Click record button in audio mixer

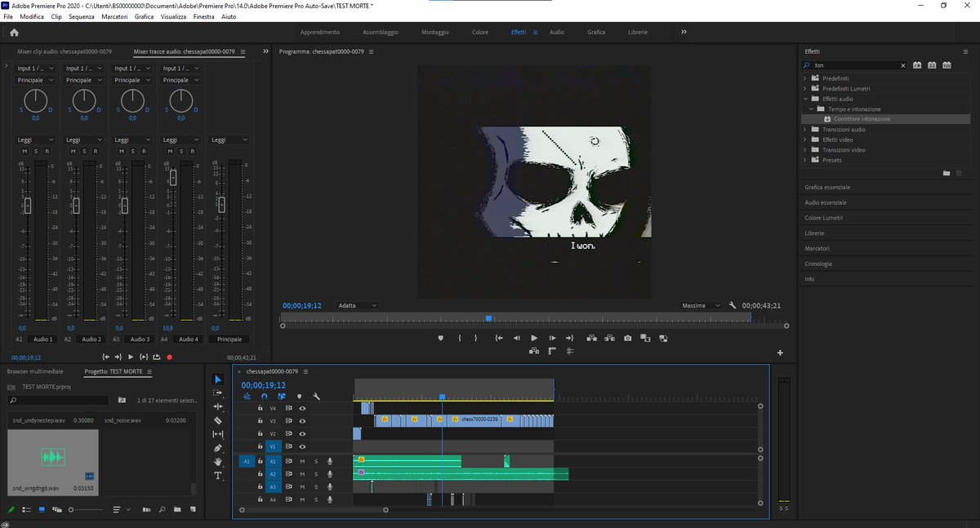169,357
